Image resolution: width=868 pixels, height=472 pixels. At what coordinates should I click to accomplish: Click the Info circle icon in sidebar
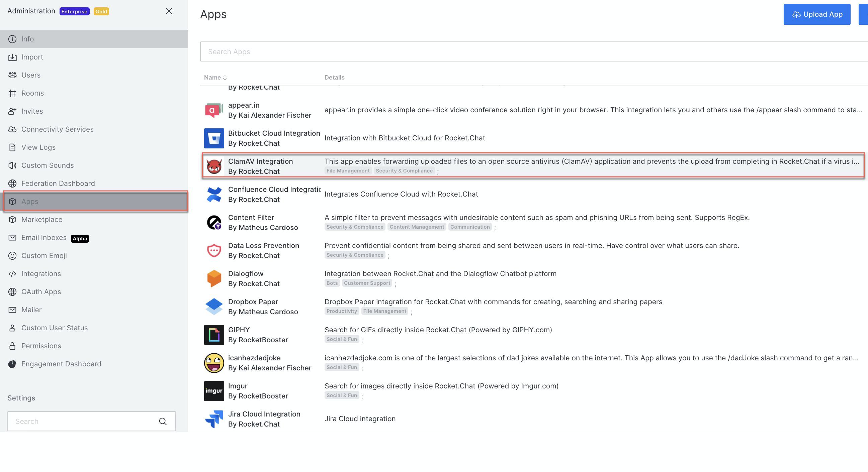(12, 39)
